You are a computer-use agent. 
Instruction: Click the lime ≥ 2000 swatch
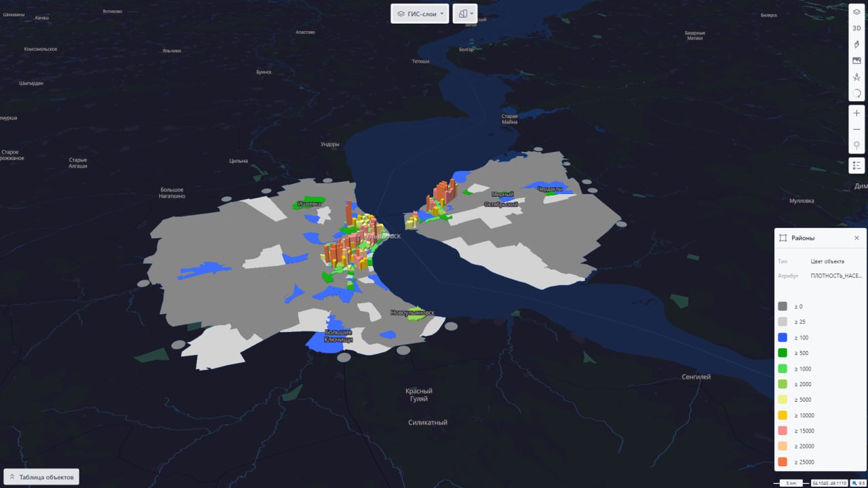[x=783, y=384]
